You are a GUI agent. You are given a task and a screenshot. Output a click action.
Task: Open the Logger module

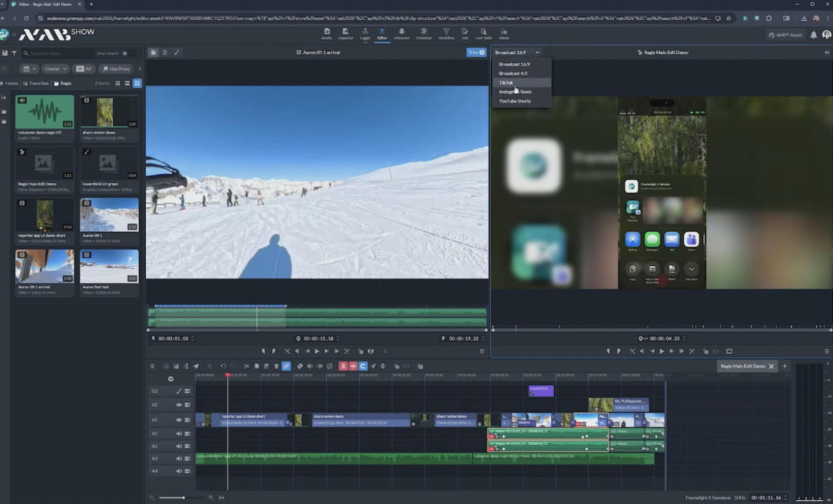pos(365,33)
